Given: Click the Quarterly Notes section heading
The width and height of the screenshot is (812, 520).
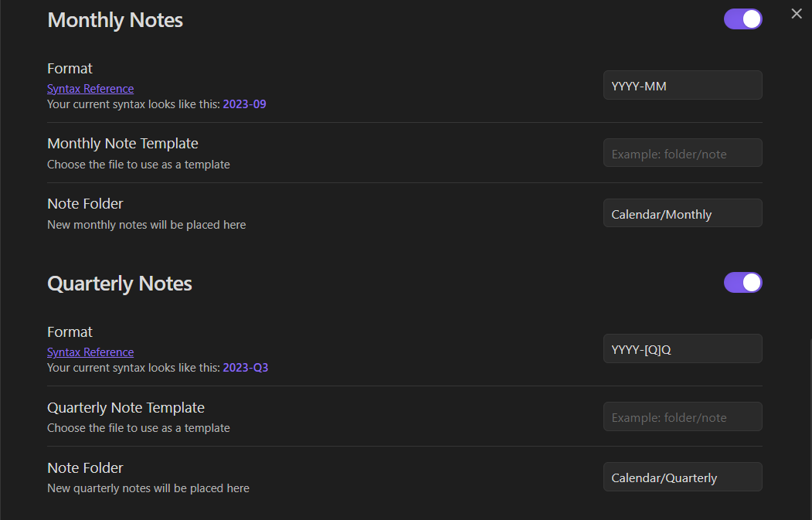Looking at the screenshot, I should coord(120,284).
